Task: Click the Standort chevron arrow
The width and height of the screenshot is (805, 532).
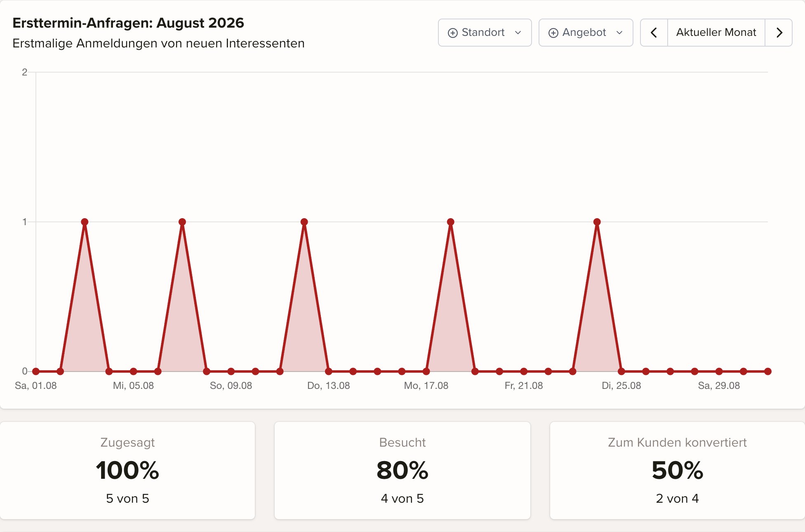Action: pyautogui.click(x=518, y=33)
